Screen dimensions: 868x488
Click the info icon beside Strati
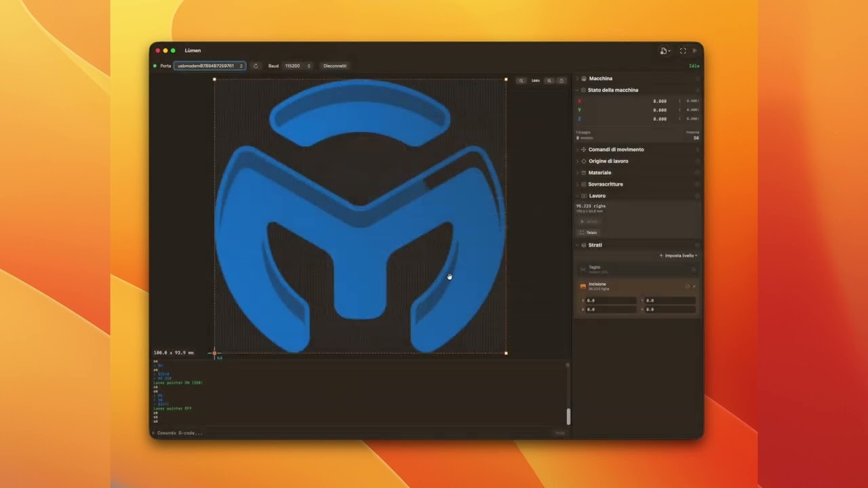click(x=697, y=245)
